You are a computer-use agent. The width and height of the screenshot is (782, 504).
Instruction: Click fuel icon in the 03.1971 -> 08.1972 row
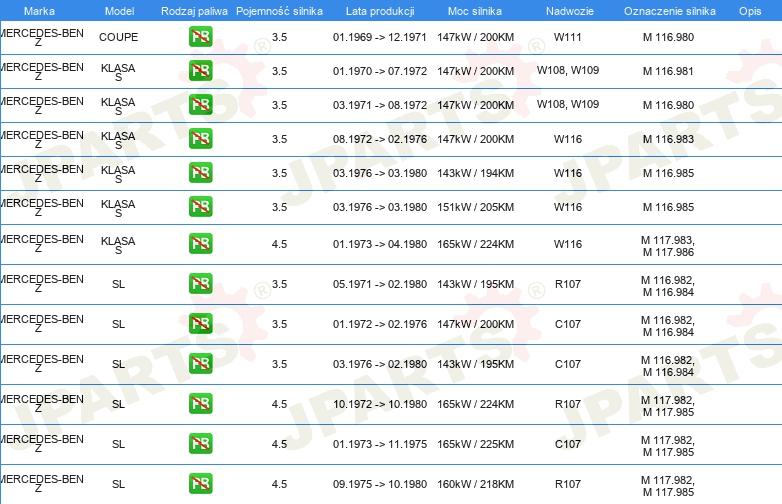(200, 104)
